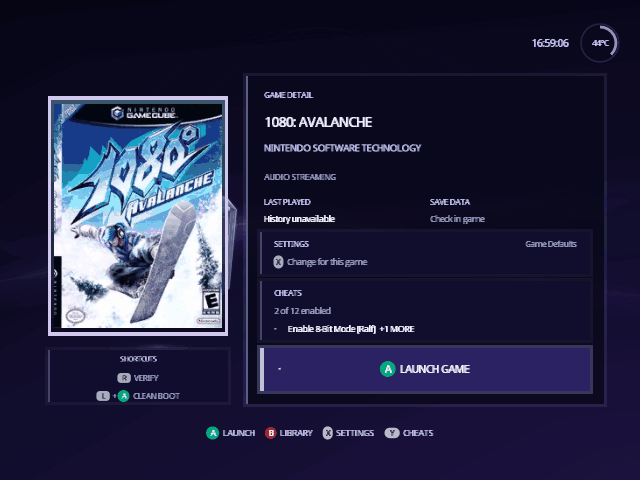Expand the +1 MORE cheats list
The image size is (640, 480).
[x=397, y=329]
